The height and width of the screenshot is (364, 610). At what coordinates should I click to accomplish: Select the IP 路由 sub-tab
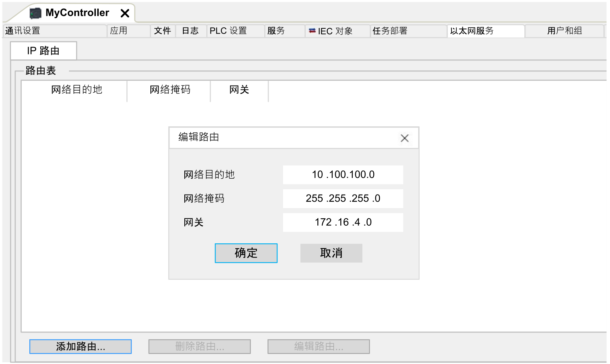[x=44, y=51]
